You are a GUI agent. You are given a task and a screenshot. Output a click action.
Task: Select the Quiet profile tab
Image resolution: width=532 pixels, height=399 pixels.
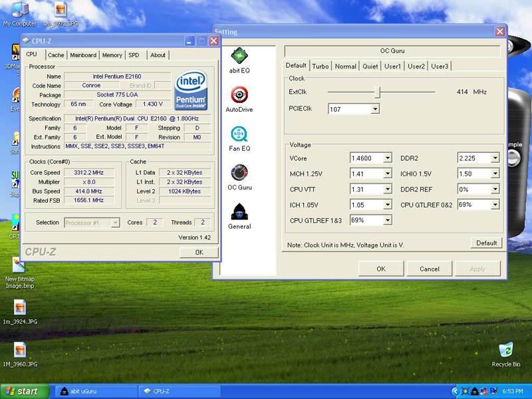[370, 66]
